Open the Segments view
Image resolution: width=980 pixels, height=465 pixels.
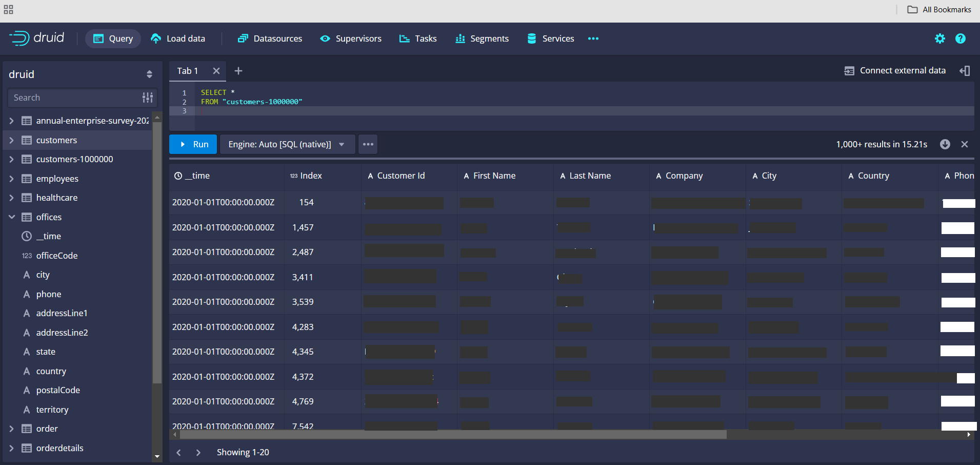click(482, 38)
